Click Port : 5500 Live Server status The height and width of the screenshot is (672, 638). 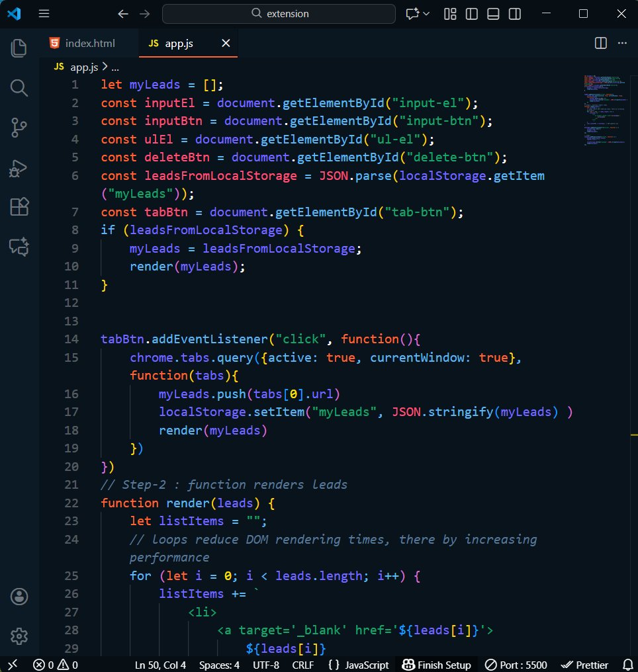click(516, 665)
